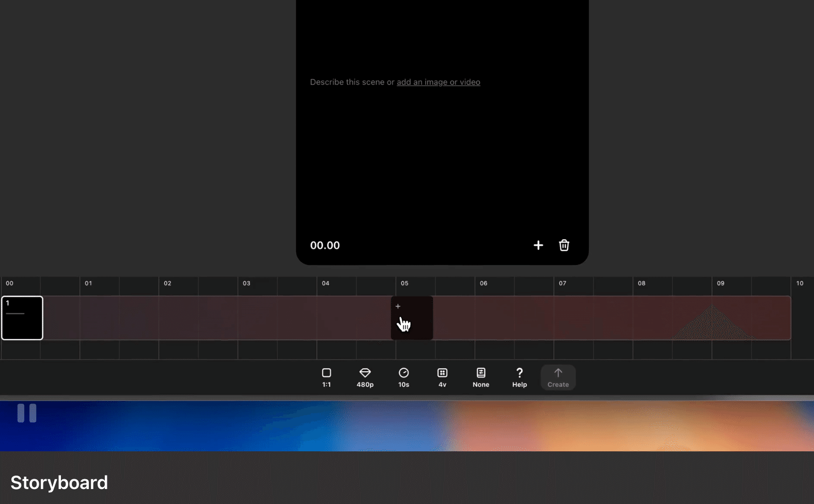814x504 pixels.
Task: Delete the scene with the trash icon
Action: (x=564, y=245)
